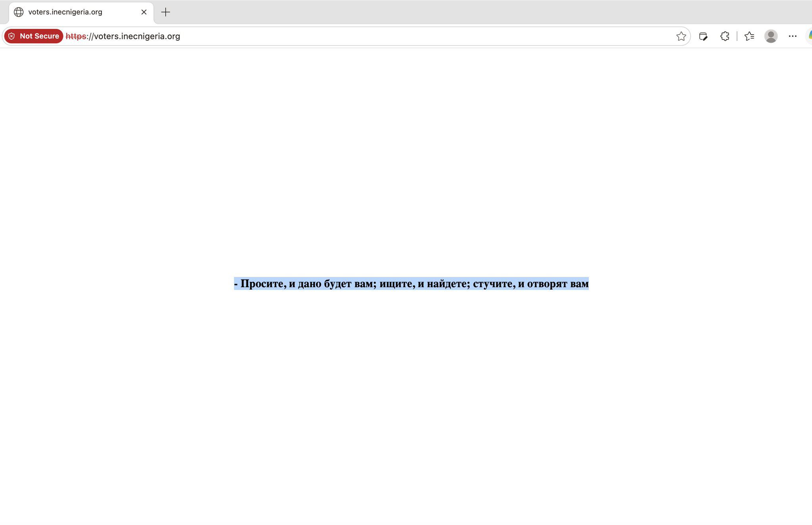The image size is (812, 525).
Task: Close the voters.inecnigeria.org tab
Action: [144, 12]
